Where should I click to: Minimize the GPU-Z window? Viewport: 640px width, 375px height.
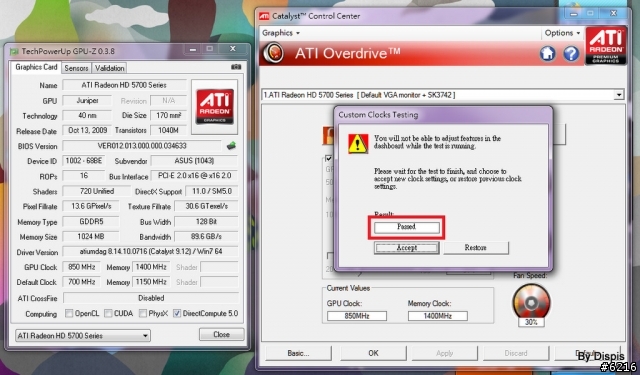point(193,49)
